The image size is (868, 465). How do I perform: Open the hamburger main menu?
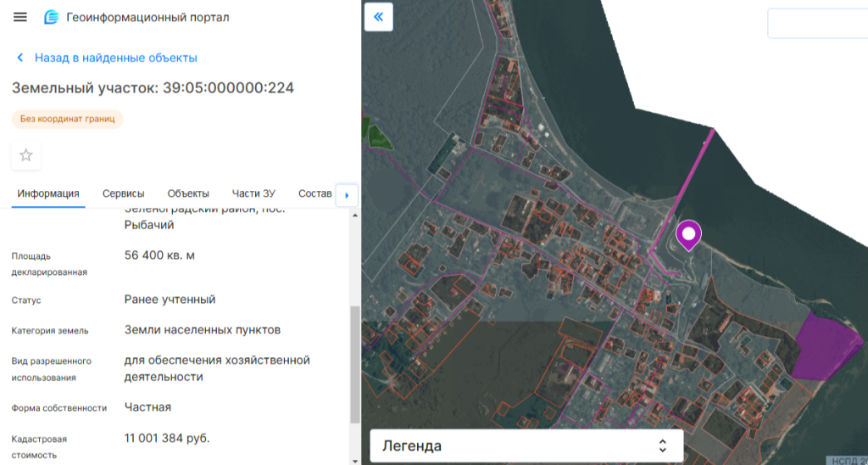[20, 17]
